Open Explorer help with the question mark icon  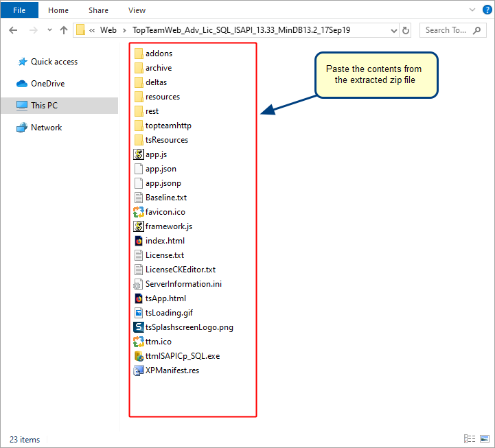(x=487, y=10)
